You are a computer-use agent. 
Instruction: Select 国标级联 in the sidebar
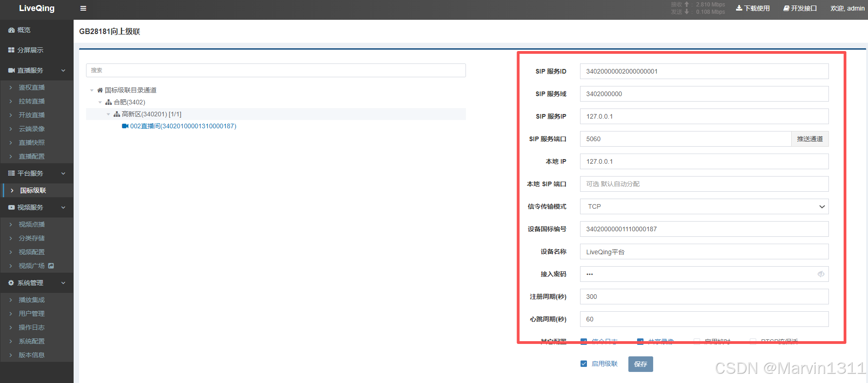pos(33,190)
